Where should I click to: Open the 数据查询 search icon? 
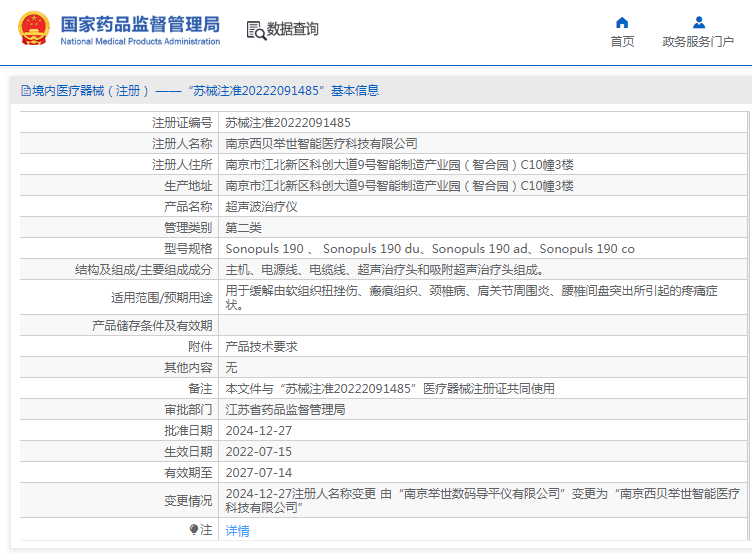point(256,30)
